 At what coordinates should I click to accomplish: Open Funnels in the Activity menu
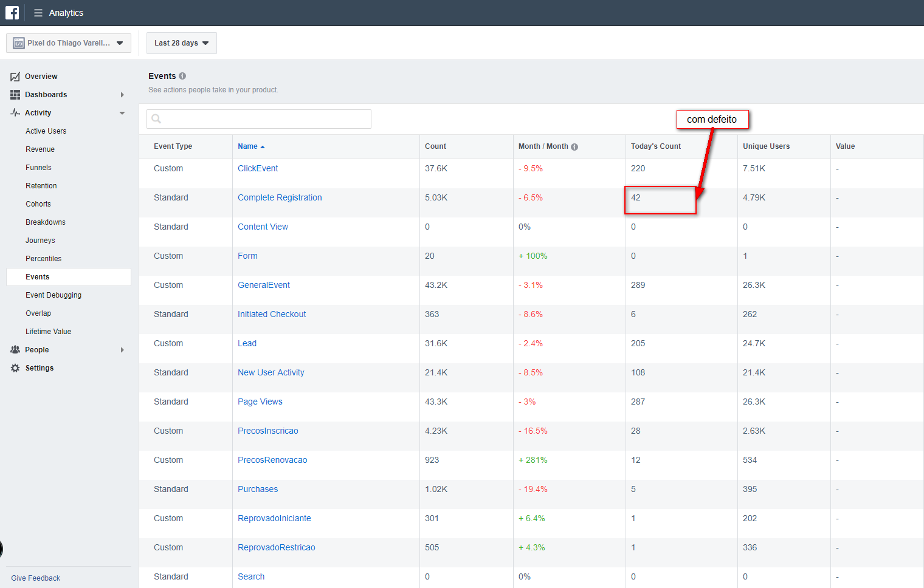coord(38,168)
